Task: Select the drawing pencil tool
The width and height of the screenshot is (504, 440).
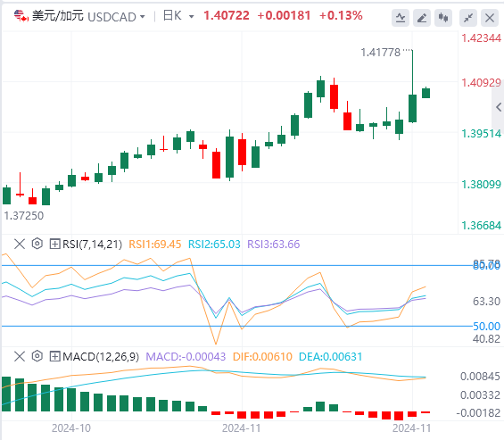Action: (x=422, y=18)
